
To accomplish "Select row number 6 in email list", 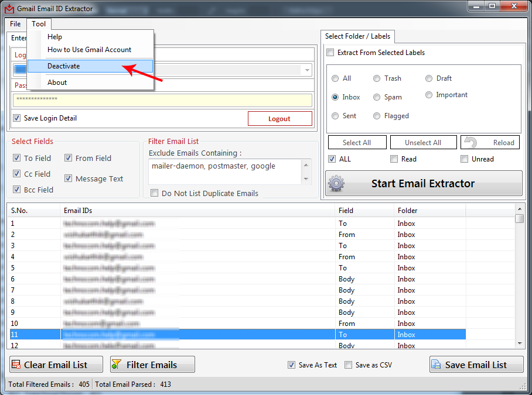I will pos(237,279).
